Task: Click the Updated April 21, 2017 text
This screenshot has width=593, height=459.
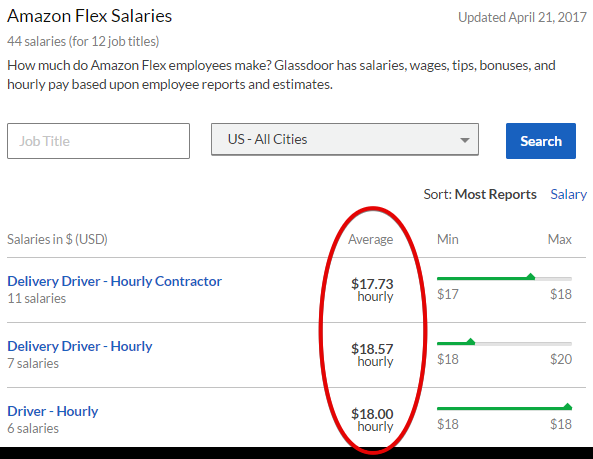Action: (522, 17)
